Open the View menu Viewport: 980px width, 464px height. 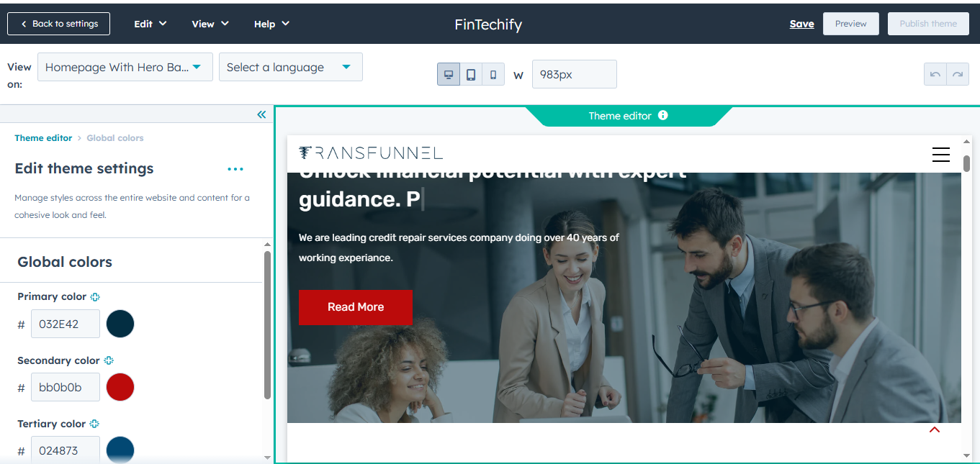pyautogui.click(x=210, y=24)
